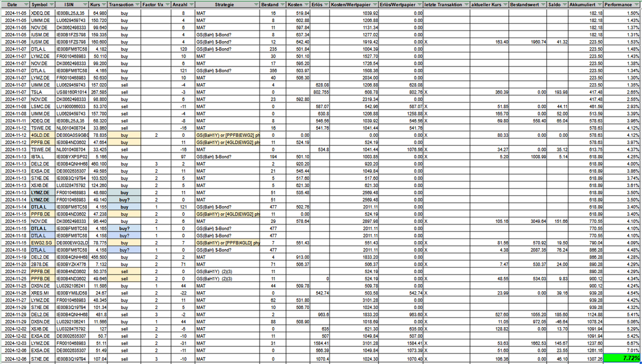This screenshot has width=642, height=364.
Task: Click ISIN cell LU1900066033
Action: (72, 106)
